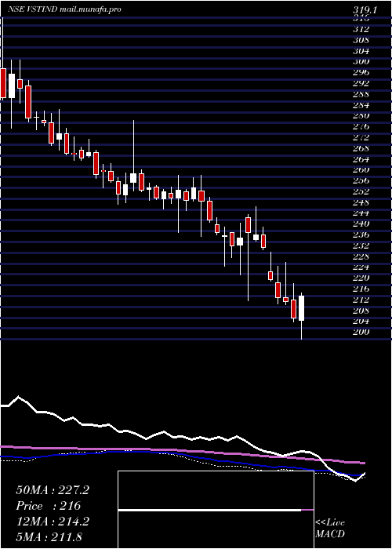The width and height of the screenshot is (392, 549).
Task: Click the 5MA : 211.8 value
Action: point(49,537)
